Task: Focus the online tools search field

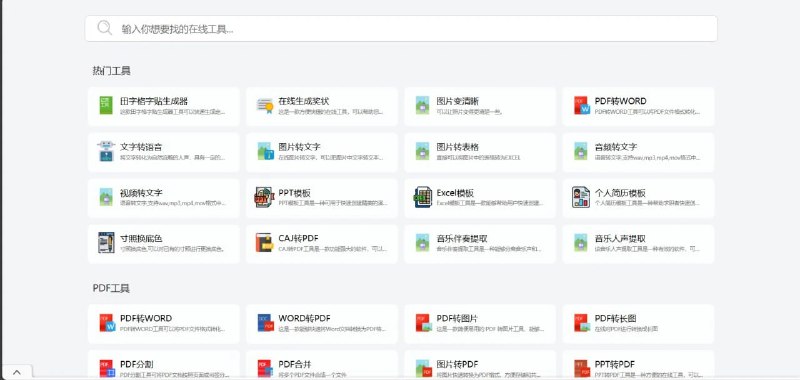Action: point(401,29)
